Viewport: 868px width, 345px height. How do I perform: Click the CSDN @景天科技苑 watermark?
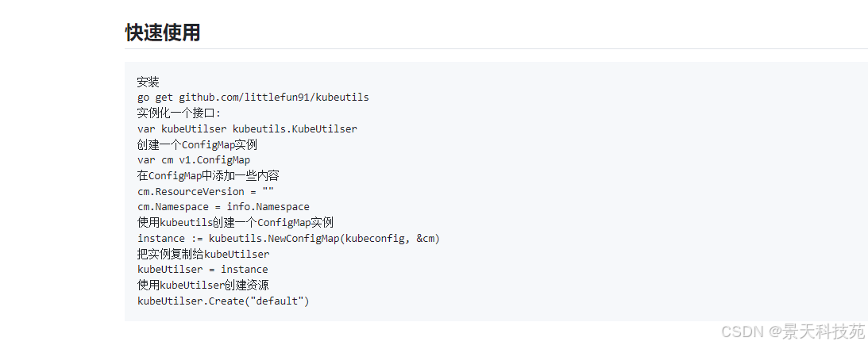click(x=793, y=332)
